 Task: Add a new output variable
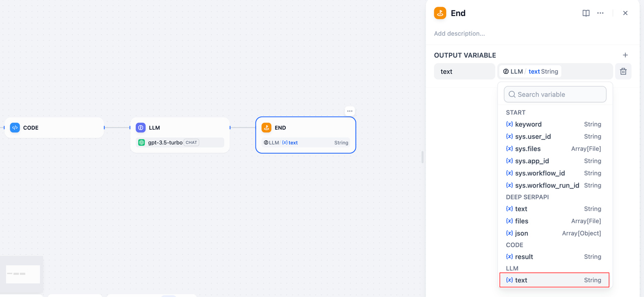point(625,55)
